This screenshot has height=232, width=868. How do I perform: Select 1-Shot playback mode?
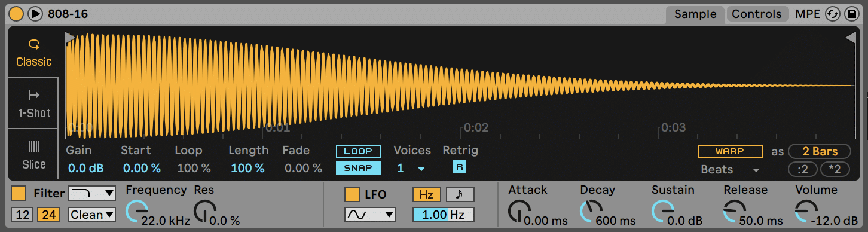point(33,103)
